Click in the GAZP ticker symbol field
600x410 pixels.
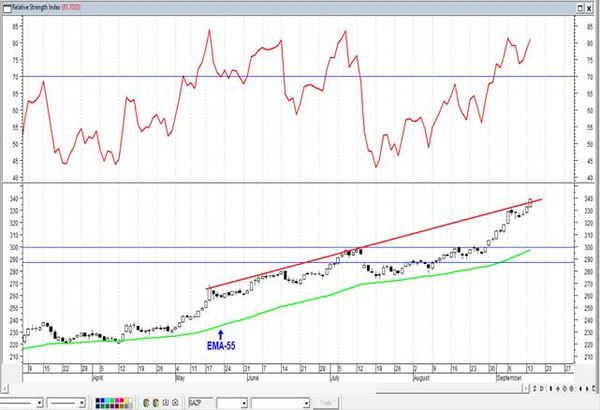pyautogui.click(x=201, y=403)
